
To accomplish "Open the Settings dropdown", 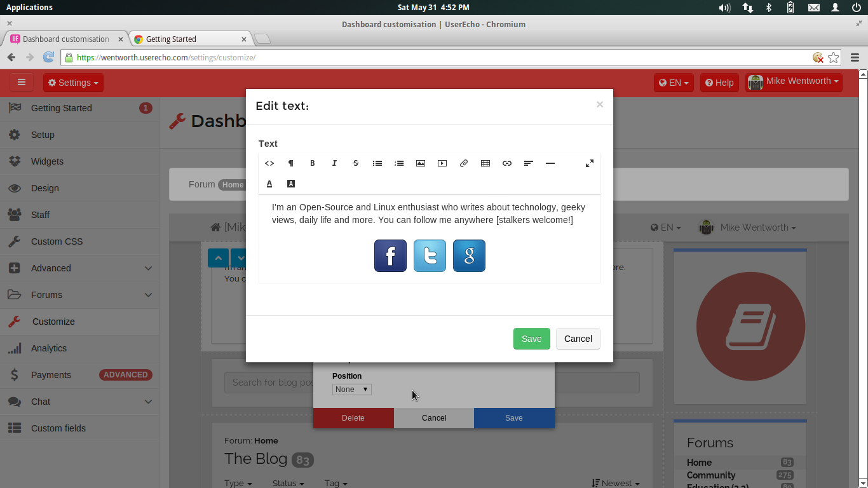I will click(74, 83).
